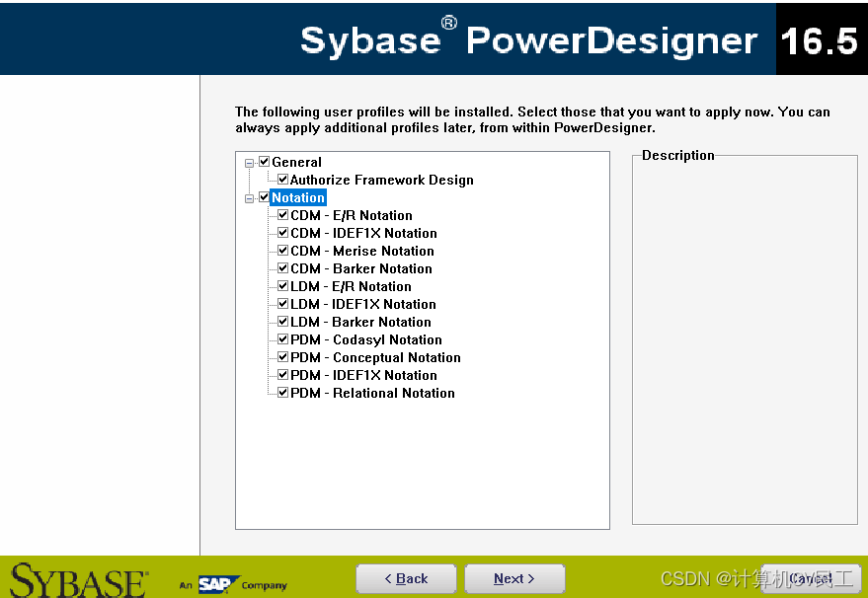Select the General label in tree
The height and width of the screenshot is (598, 868).
click(x=296, y=162)
